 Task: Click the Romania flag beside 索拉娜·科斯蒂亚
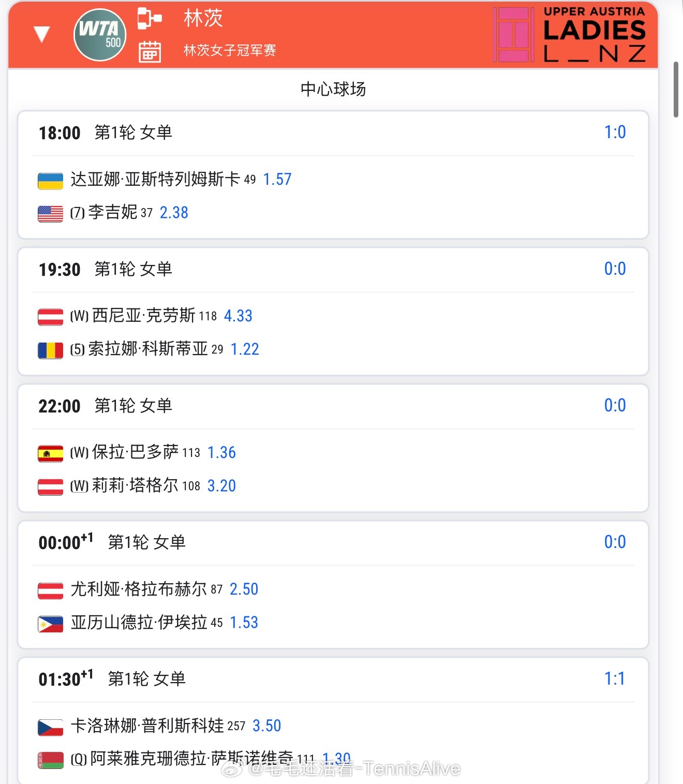(x=51, y=350)
